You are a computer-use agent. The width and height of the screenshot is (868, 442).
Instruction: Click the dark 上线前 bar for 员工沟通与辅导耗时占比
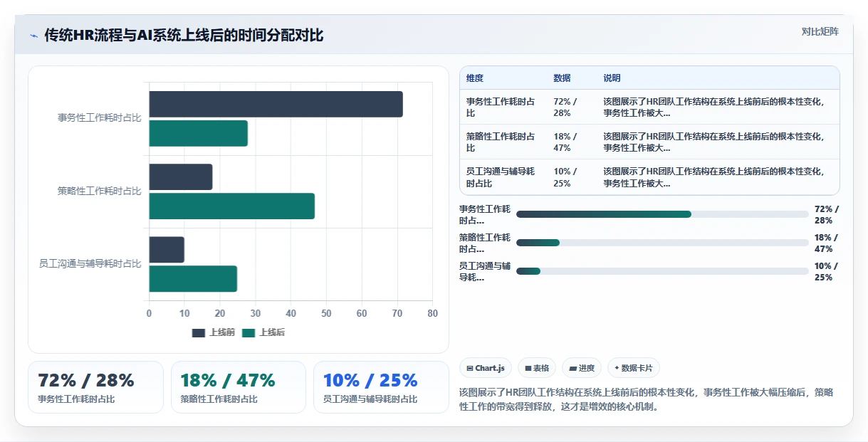click(x=167, y=249)
